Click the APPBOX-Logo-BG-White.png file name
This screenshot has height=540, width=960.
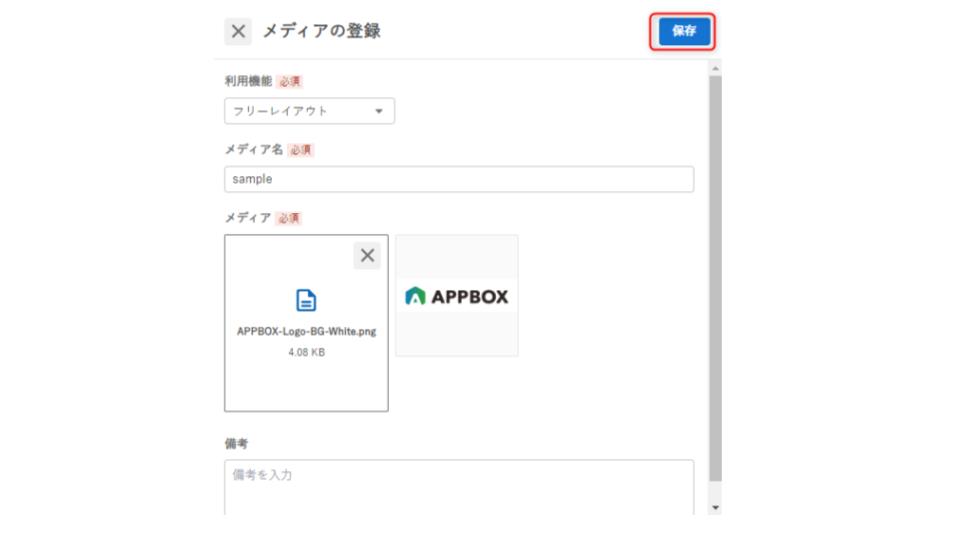click(x=306, y=331)
